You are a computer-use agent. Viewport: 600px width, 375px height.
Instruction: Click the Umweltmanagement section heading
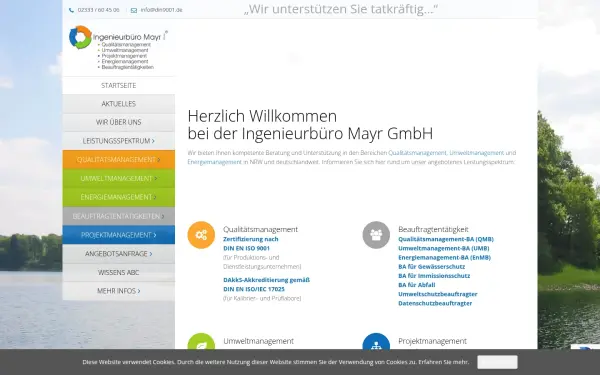pos(258,341)
